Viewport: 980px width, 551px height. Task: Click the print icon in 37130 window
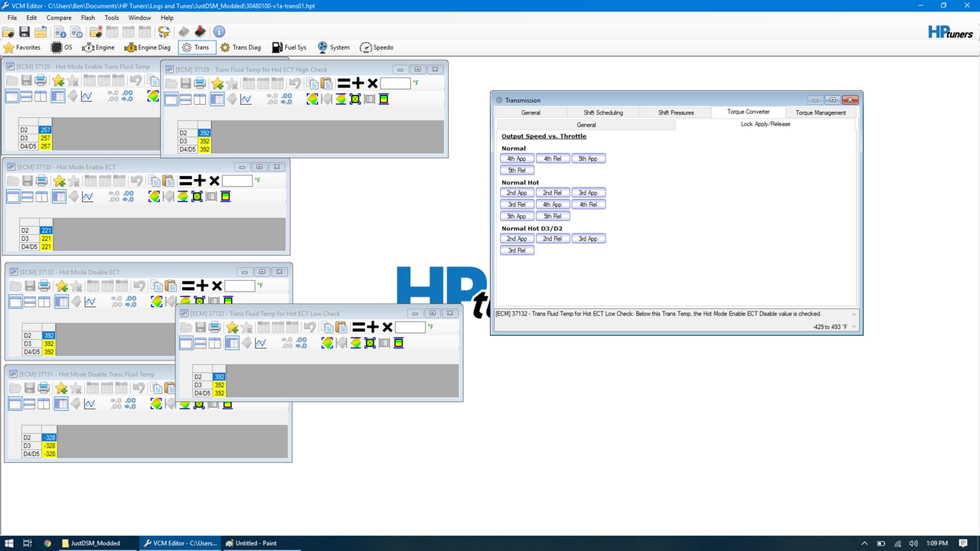[41, 181]
